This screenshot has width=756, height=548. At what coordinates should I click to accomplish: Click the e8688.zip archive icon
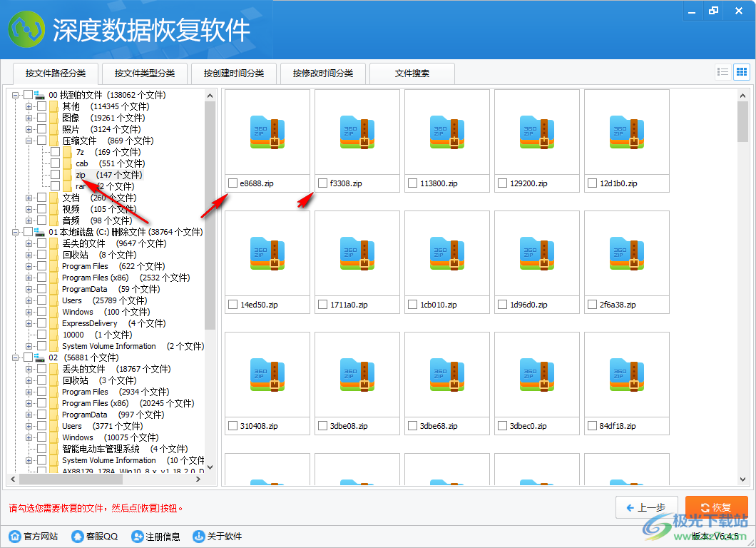click(267, 133)
